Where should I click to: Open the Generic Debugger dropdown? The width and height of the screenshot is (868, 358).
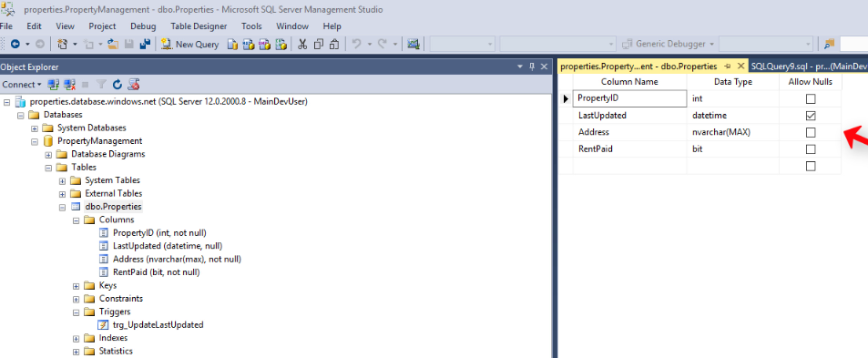pyautogui.click(x=712, y=45)
